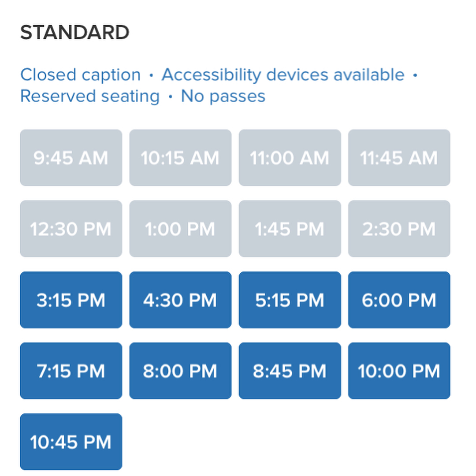Choose the 8:00 PM showtime
Screen dimensions: 476x476
[x=180, y=371]
